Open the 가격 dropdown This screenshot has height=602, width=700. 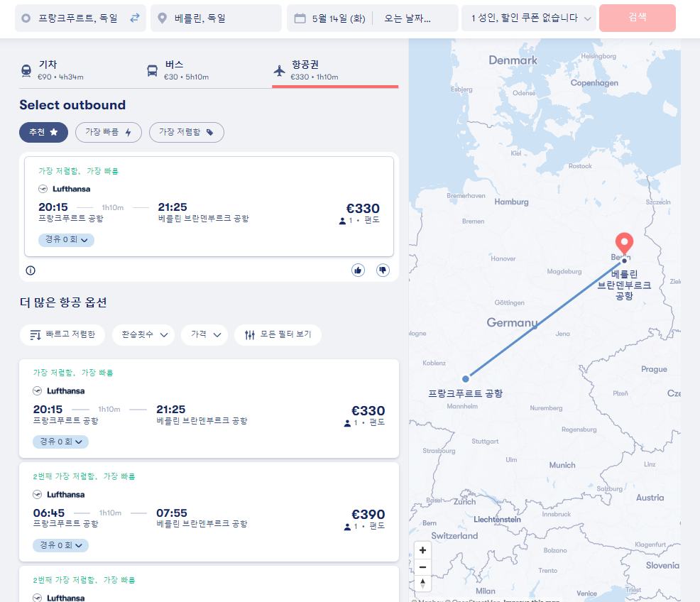pyautogui.click(x=204, y=334)
